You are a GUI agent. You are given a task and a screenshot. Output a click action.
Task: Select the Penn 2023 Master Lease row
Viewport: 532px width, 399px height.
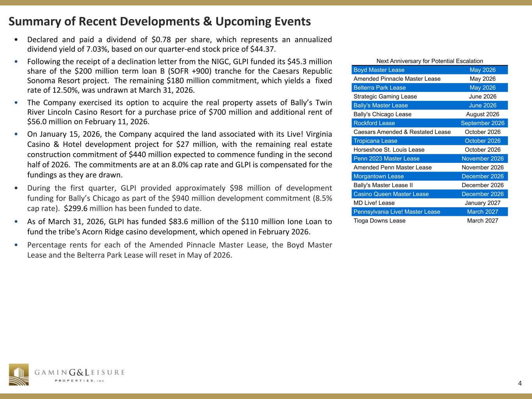click(429, 159)
